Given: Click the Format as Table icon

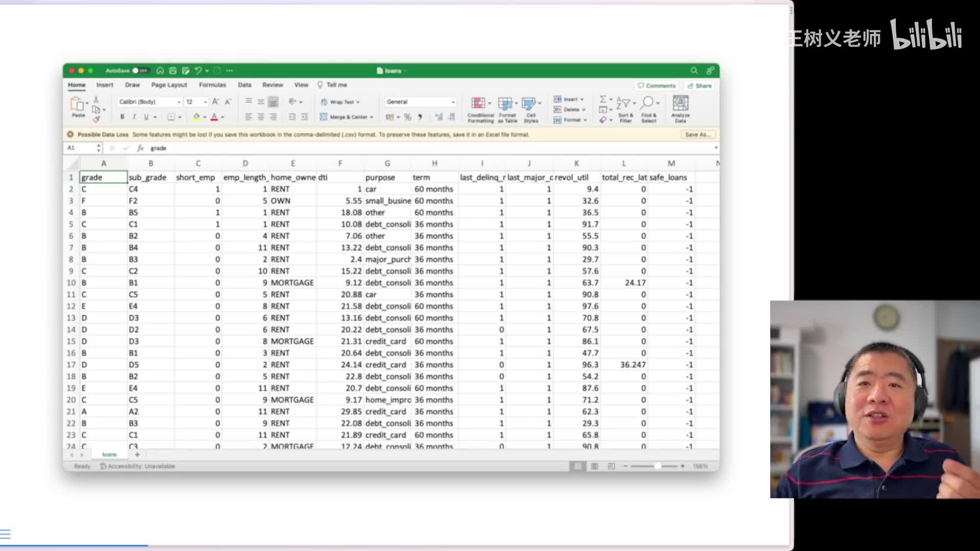Looking at the screenshot, I should (x=505, y=104).
